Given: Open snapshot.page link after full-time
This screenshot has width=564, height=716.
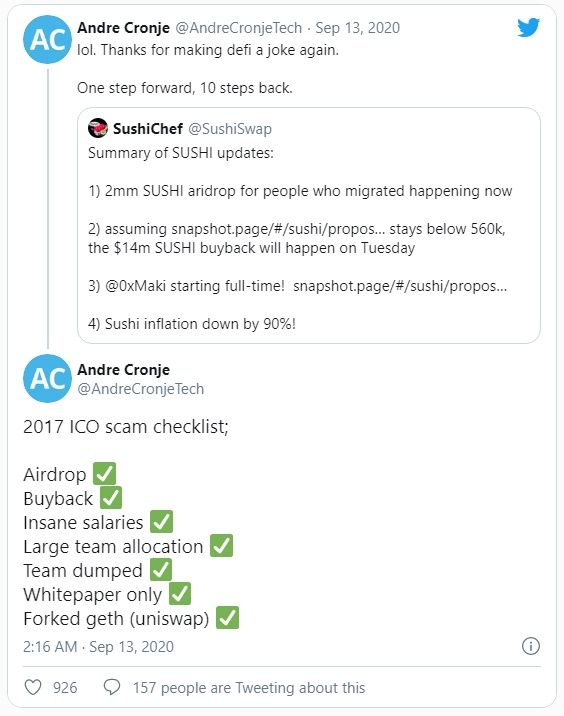Looking at the screenshot, I should tap(400, 286).
